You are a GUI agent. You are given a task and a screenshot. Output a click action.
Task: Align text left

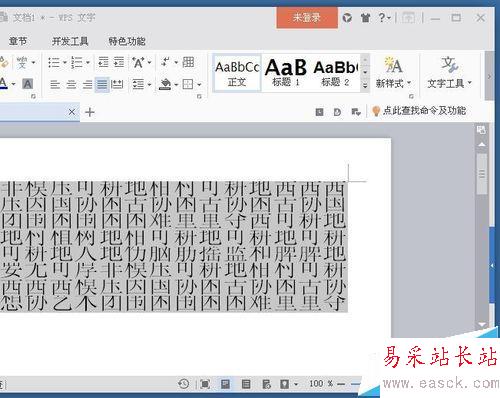point(55,84)
